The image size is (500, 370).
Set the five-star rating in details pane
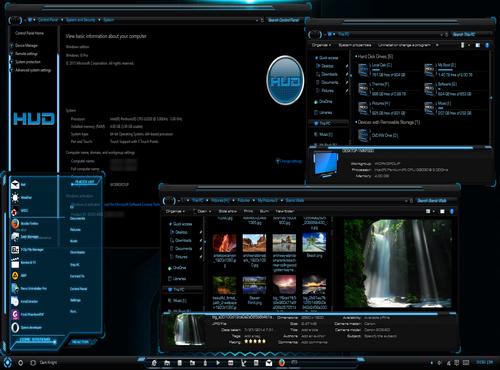[255, 341]
